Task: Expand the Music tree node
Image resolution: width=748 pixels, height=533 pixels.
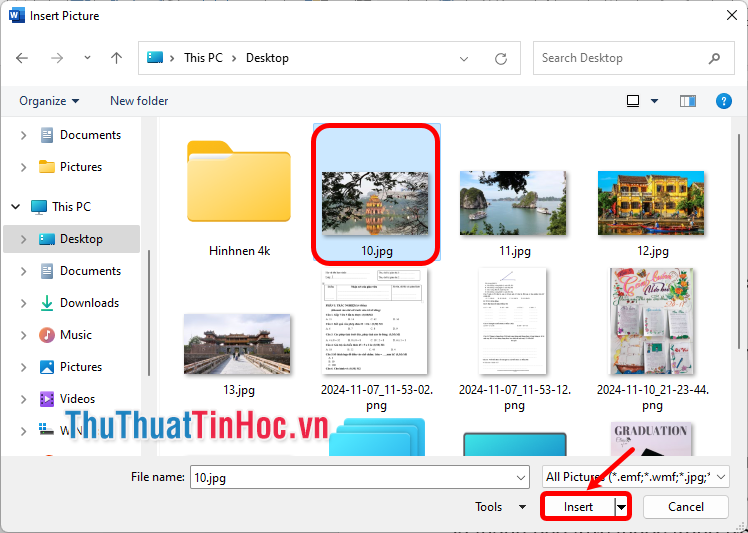Action: [x=23, y=335]
